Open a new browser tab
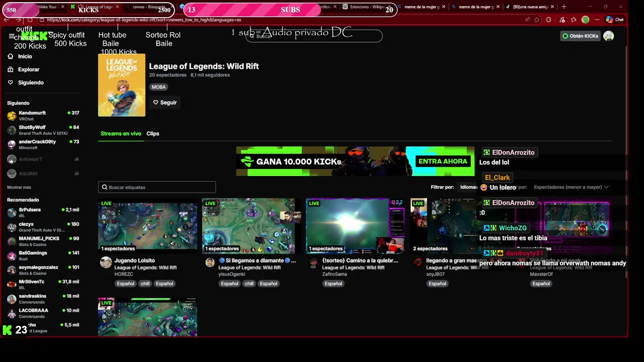This screenshot has height=362, width=644. [x=564, y=7]
